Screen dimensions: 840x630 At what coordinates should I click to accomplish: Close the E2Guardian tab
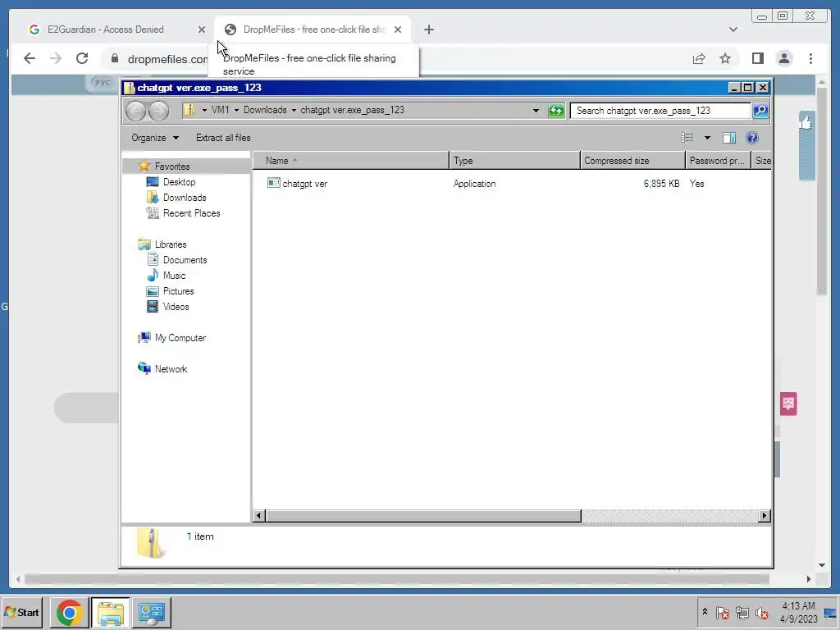202,30
